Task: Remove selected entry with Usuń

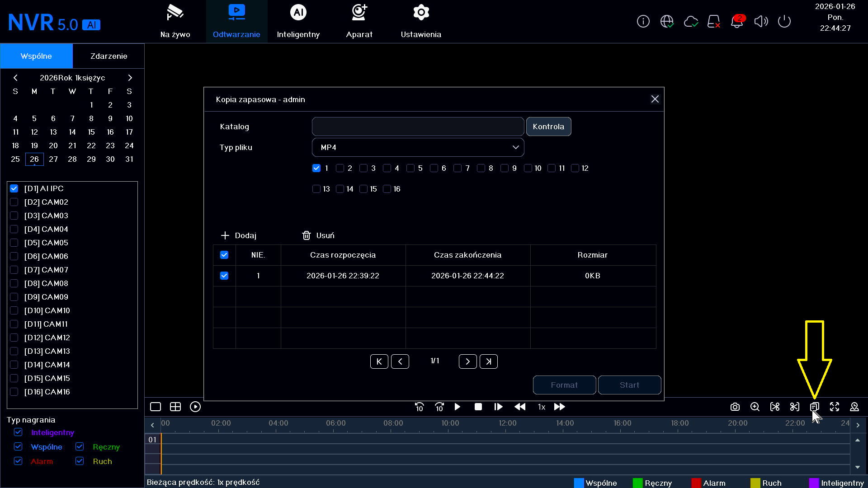Action: click(318, 235)
